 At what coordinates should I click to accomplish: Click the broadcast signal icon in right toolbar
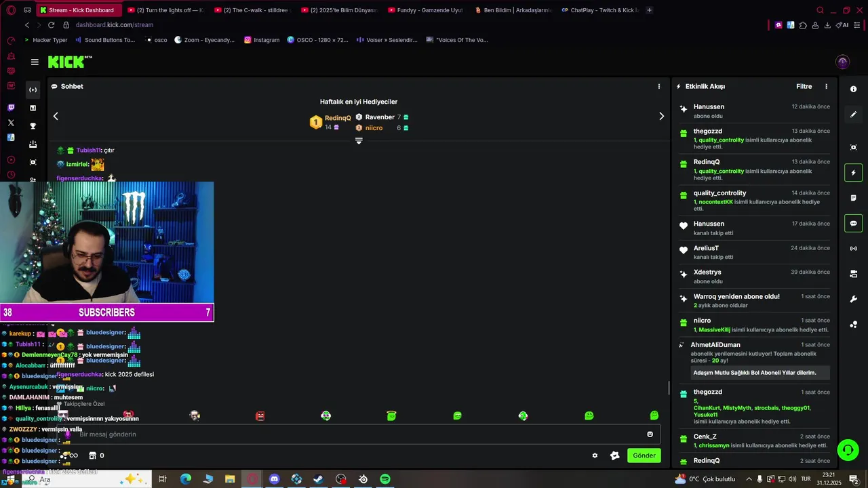point(853,249)
